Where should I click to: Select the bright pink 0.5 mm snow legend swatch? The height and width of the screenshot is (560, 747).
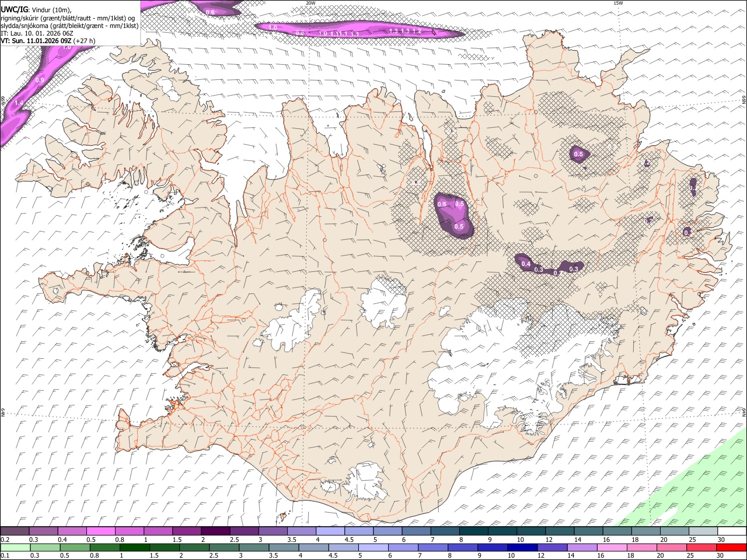(100, 531)
